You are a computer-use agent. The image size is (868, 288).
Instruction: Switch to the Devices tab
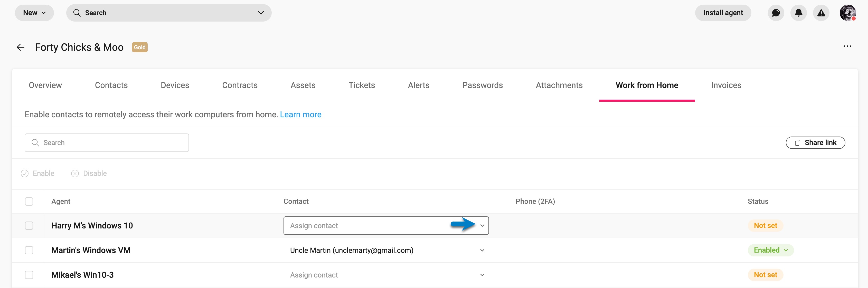coord(175,85)
